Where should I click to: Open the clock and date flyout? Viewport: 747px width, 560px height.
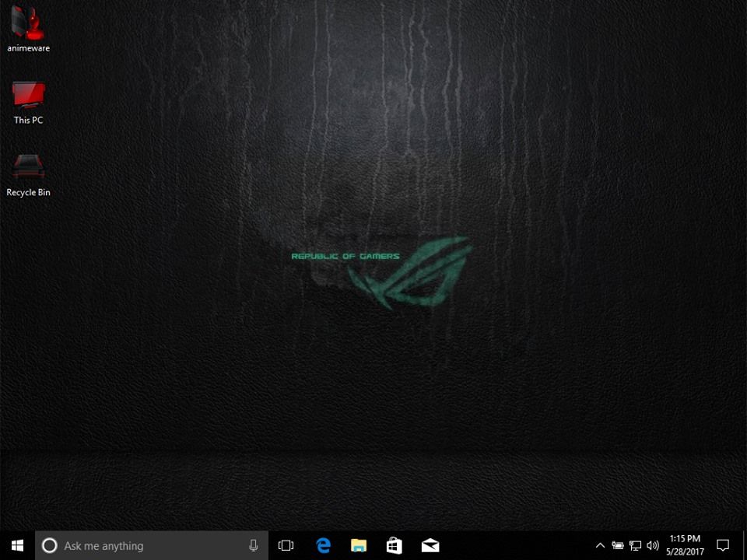[x=685, y=545]
